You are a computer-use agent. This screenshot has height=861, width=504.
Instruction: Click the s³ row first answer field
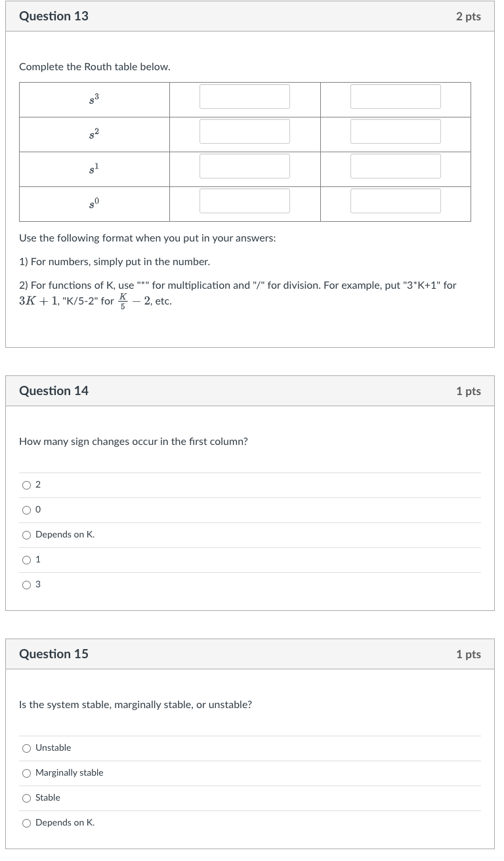[244, 96]
